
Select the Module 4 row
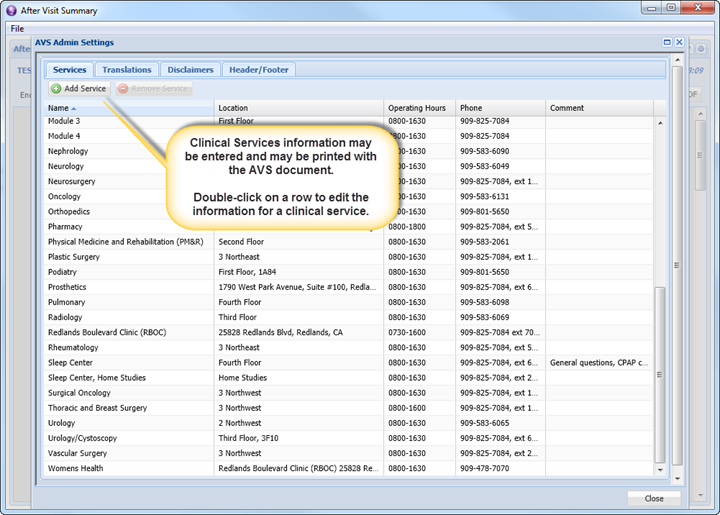[349, 136]
